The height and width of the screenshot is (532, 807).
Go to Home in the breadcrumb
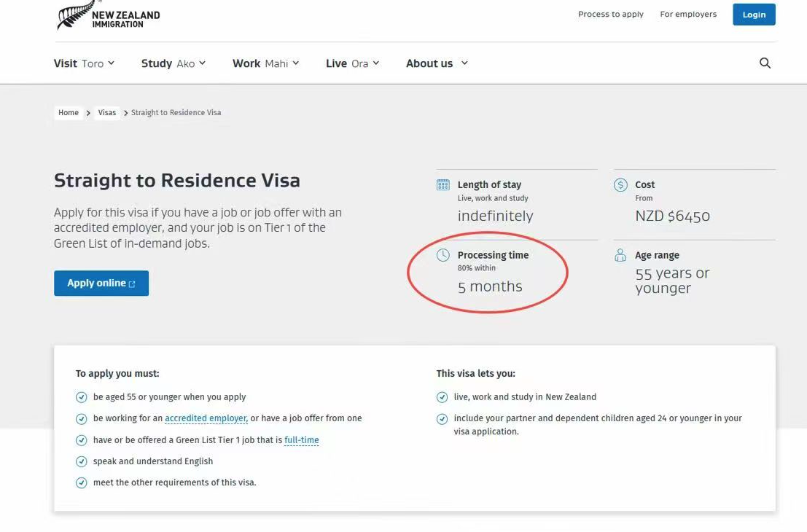coord(69,113)
